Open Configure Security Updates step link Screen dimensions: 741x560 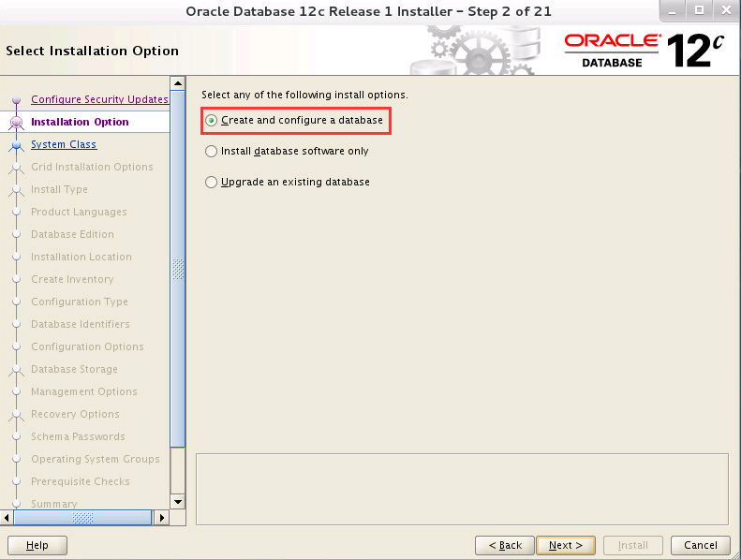(99, 99)
